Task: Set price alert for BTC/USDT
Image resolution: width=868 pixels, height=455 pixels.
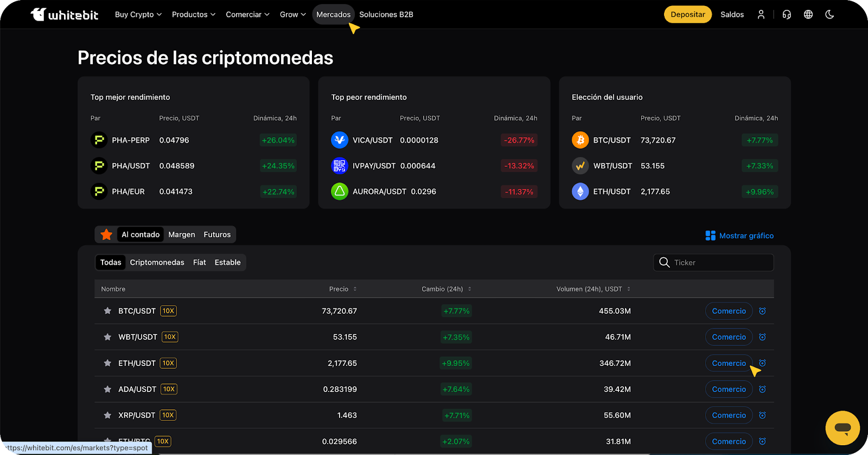Action: (x=762, y=311)
